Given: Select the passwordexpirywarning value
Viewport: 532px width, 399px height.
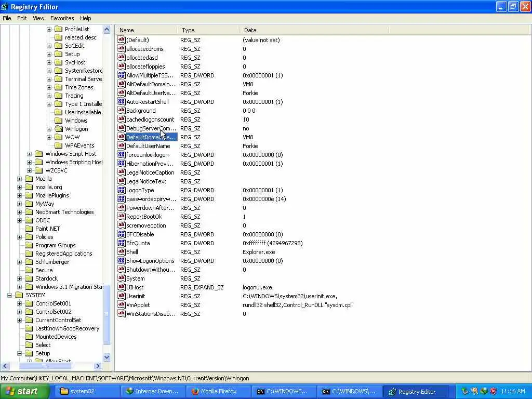Looking at the screenshot, I should (151, 199).
